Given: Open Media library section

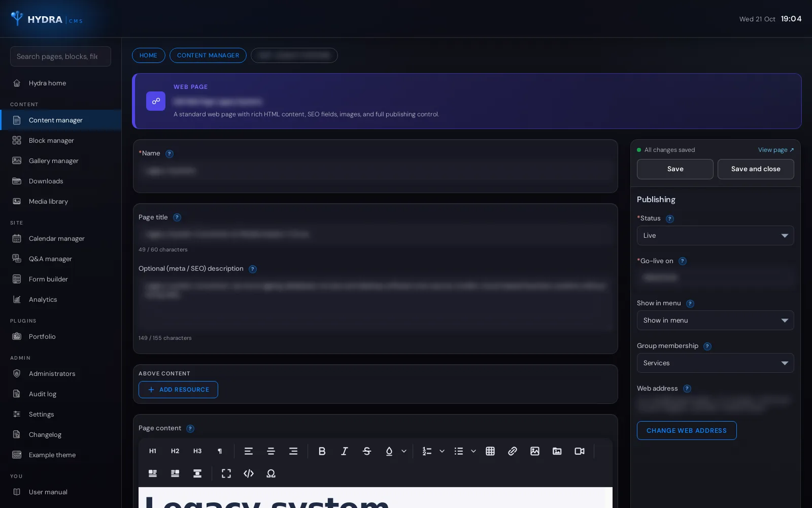Looking at the screenshot, I should coord(60,202).
